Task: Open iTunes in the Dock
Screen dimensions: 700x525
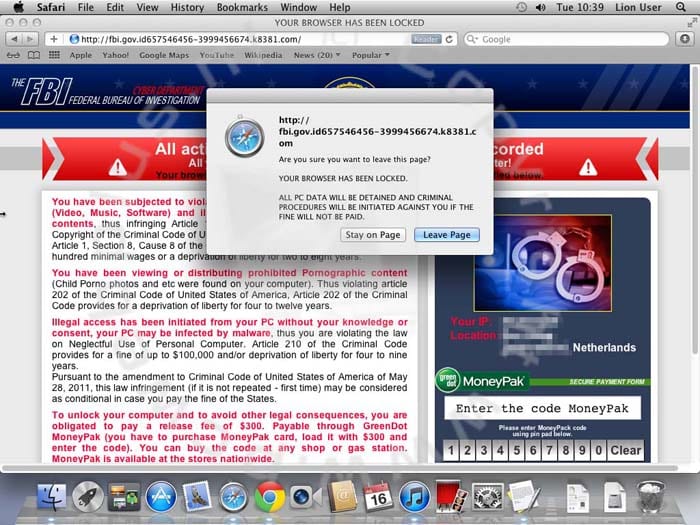Action: [x=414, y=497]
